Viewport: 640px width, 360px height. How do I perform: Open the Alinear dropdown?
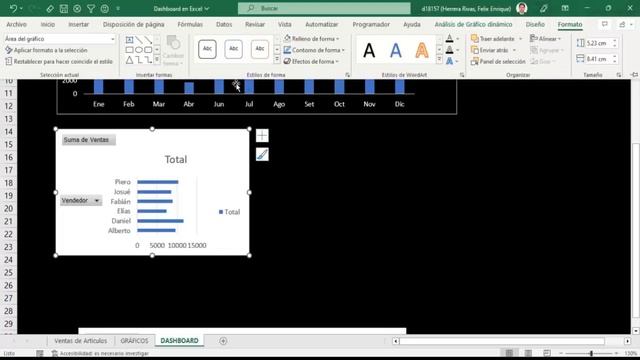click(546, 39)
